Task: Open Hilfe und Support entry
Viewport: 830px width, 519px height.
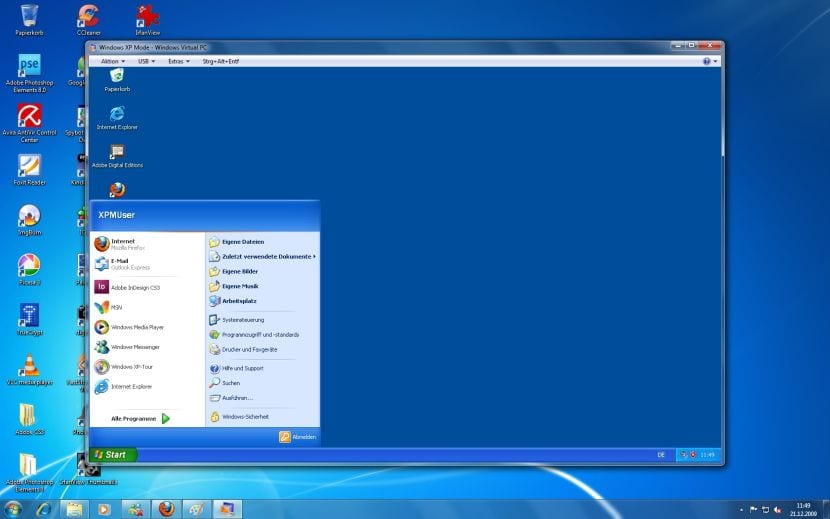Action: [263, 368]
